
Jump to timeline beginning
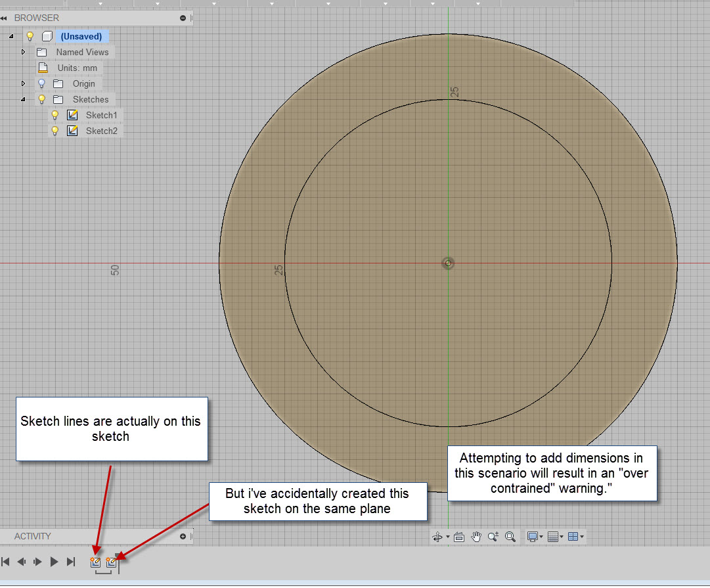(x=5, y=562)
